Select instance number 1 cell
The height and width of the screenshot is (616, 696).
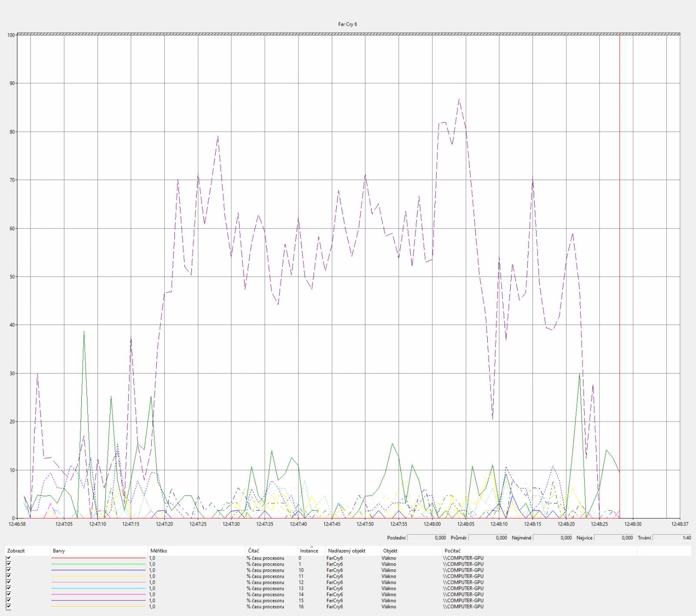[300, 564]
